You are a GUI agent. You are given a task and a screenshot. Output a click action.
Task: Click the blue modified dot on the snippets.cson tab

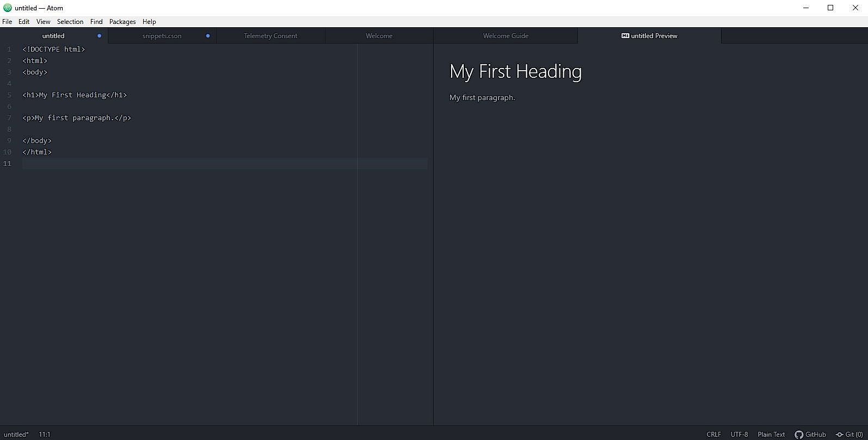point(208,36)
